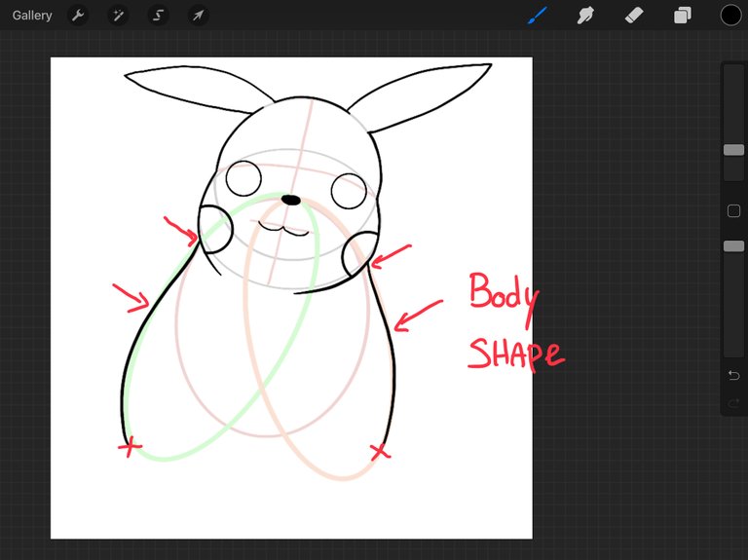The height and width of the screenshot is (560, 748).
Task: Undo the last stroke
Action: (733, 375)
